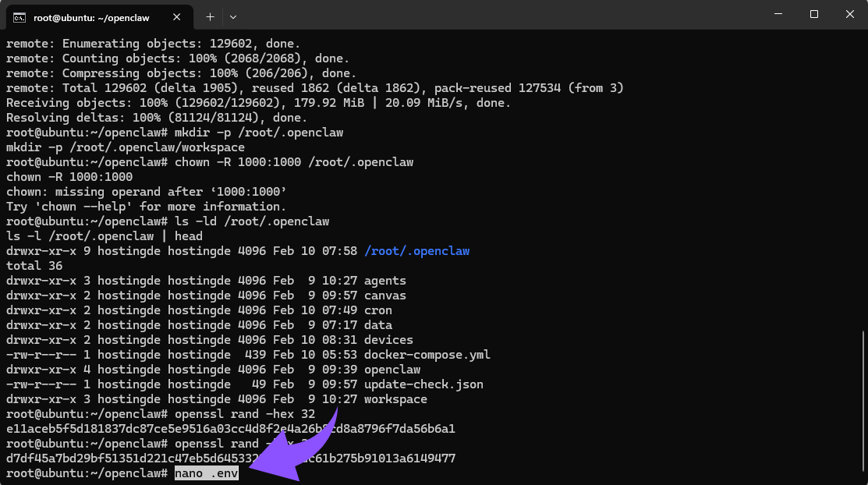The height and width of the screenshot is (485, 868).
Task: Click the workspace directory entry in listing
Action: (x=395, y=399)
